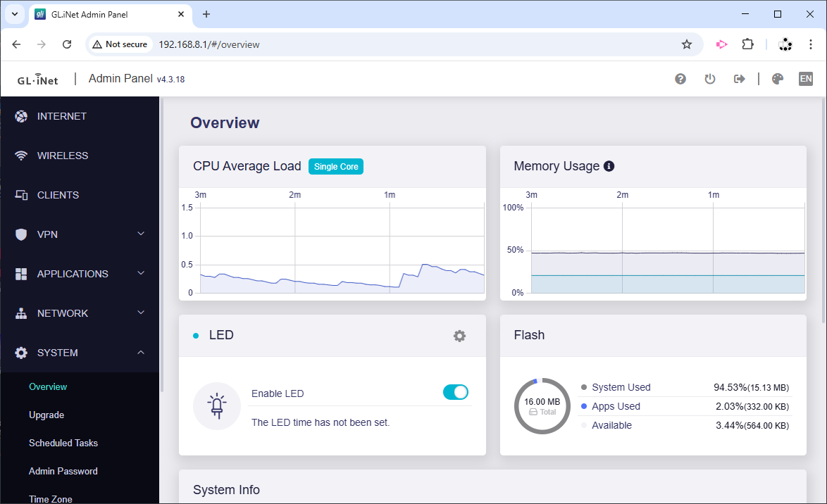827x504 pixels.
Task: Open LED settings gear icon
Action: coord(459,336)
